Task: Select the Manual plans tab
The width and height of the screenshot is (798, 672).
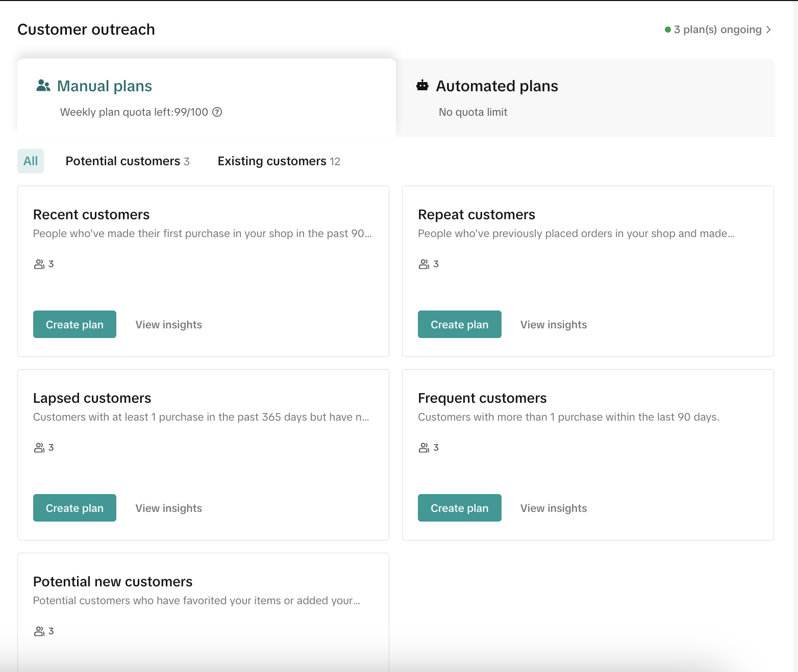Action: click(x=104, y=86)
